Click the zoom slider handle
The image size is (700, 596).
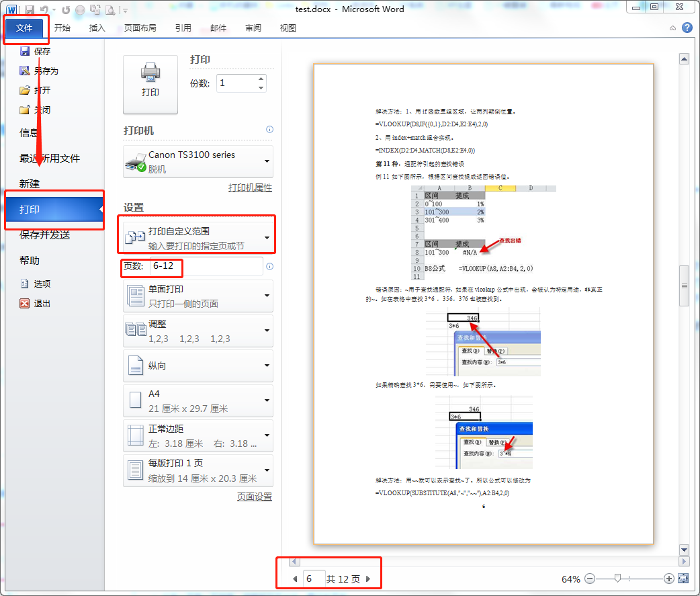[x=617, y=579]
